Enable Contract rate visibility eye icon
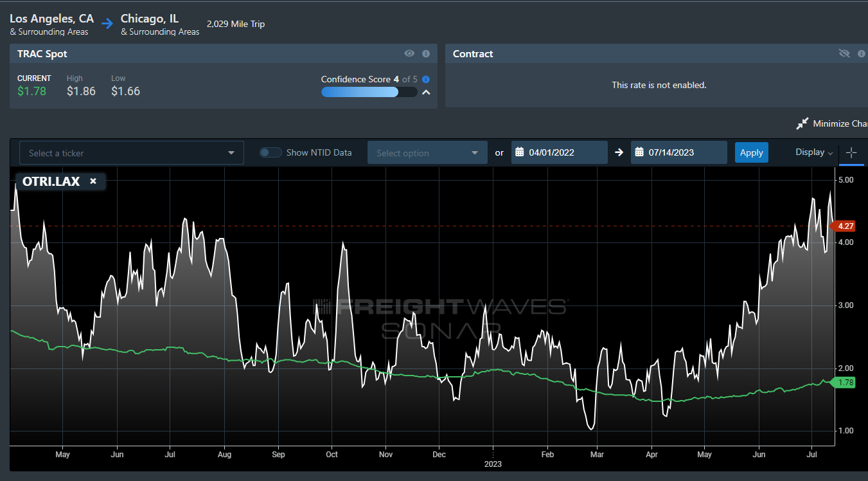The image size is (868, 481). [x=844, y=54]
